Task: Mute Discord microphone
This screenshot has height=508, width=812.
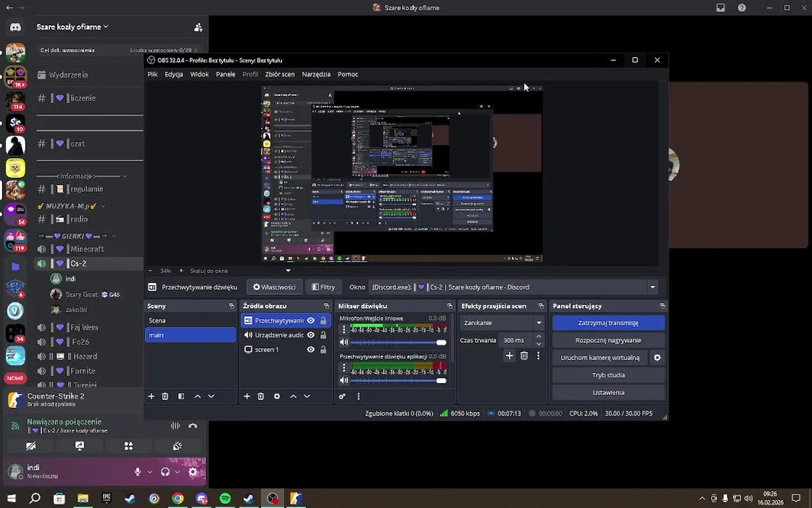Action: coord(137,472)
